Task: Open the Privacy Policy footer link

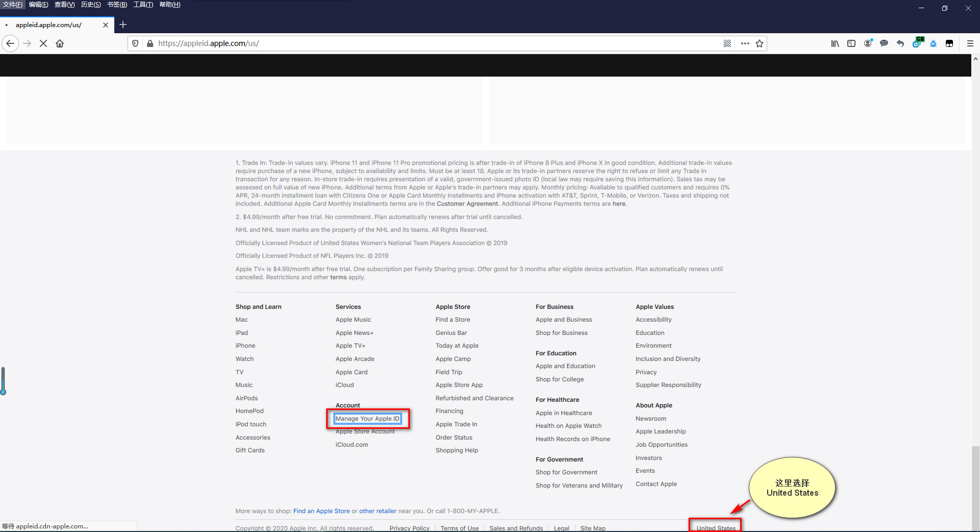Action: tap(409, 528)
